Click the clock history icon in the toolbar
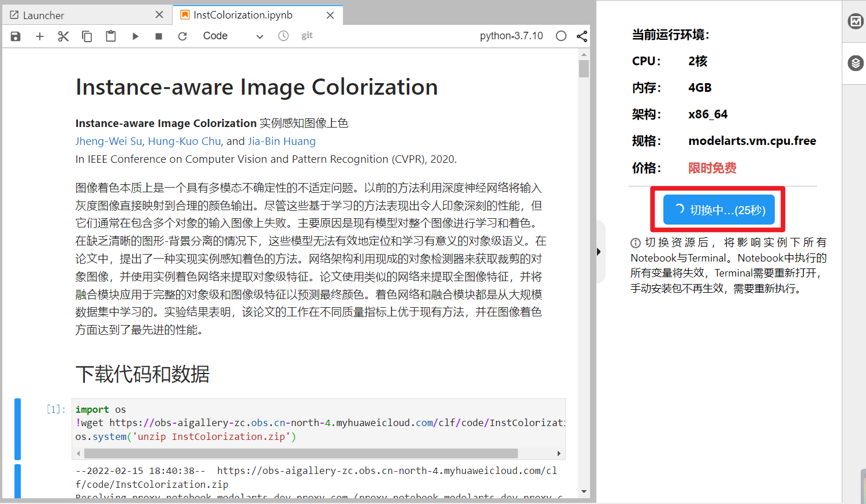 (x=283, y=36)
